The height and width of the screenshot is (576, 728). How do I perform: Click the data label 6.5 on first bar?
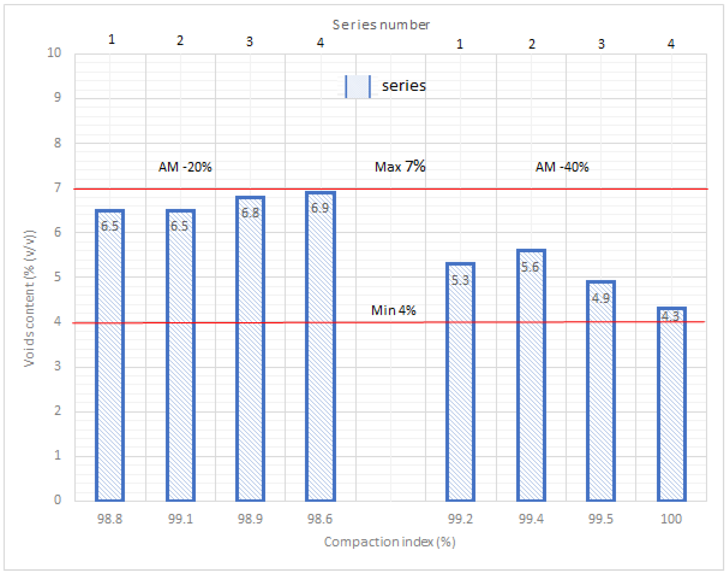[110, 226]
